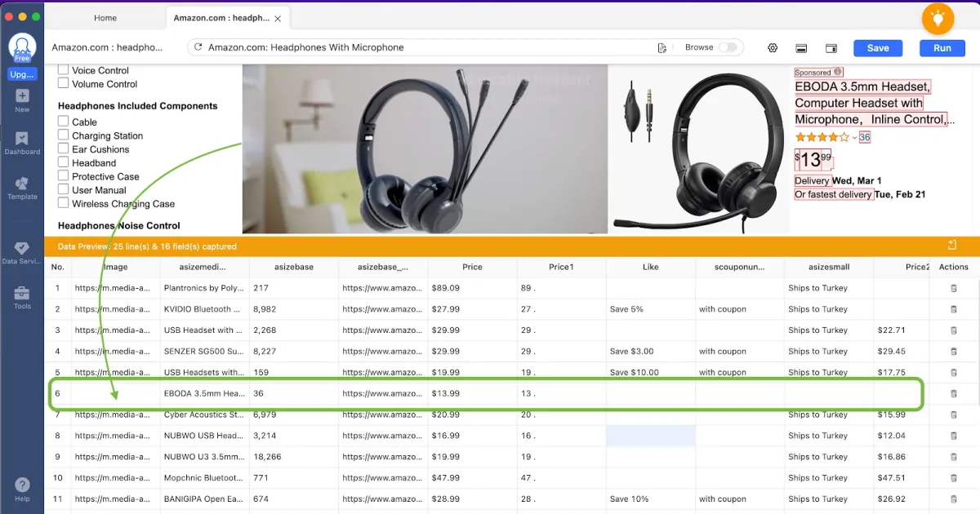Viewport: 980px width, 514px height.
Task: Select the Mopchnic Bluetooth cell
Action: [205, 478]
